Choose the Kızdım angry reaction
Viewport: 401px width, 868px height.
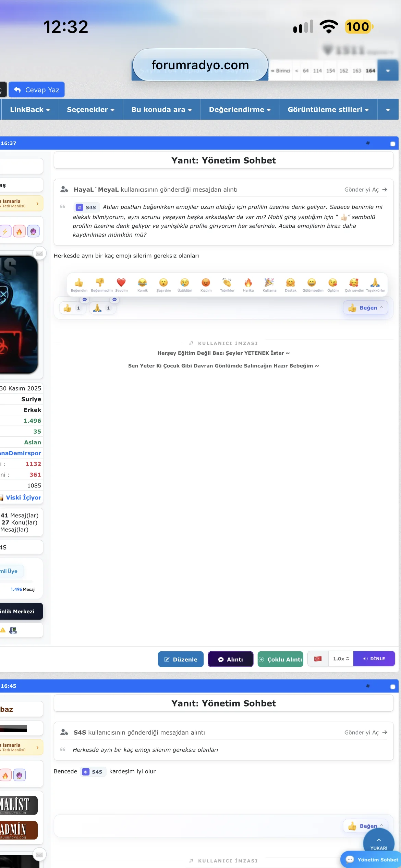[206, 285]
